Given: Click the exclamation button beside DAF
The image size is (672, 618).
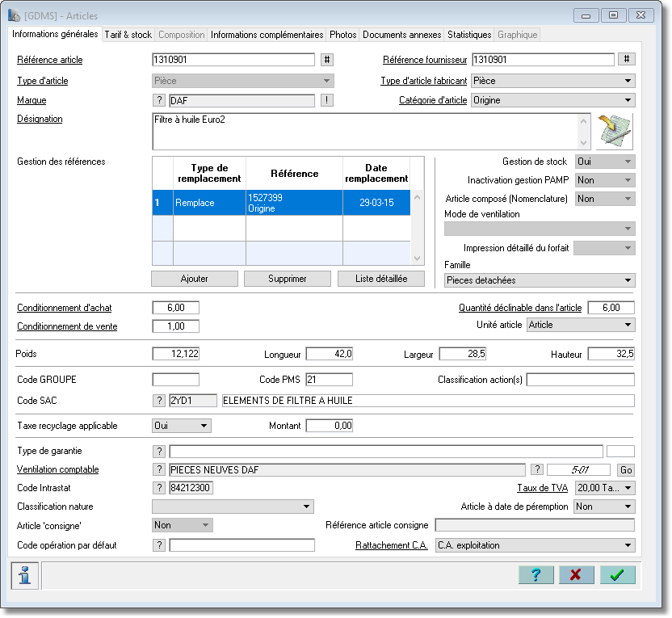Looking at the screenshot, I should click(x=327, y=100).
